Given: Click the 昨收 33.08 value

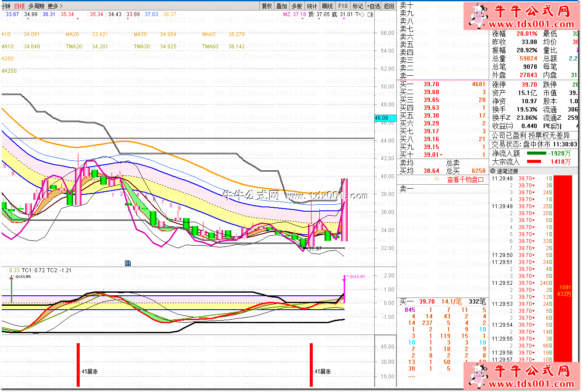Looking at the screenshot, I should click(529, 42).
